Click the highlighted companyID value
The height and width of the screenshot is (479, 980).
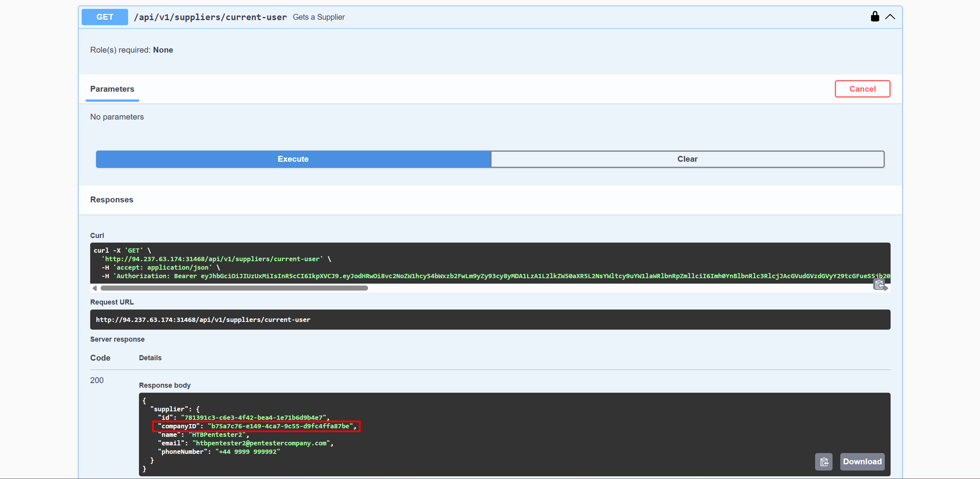280,426
